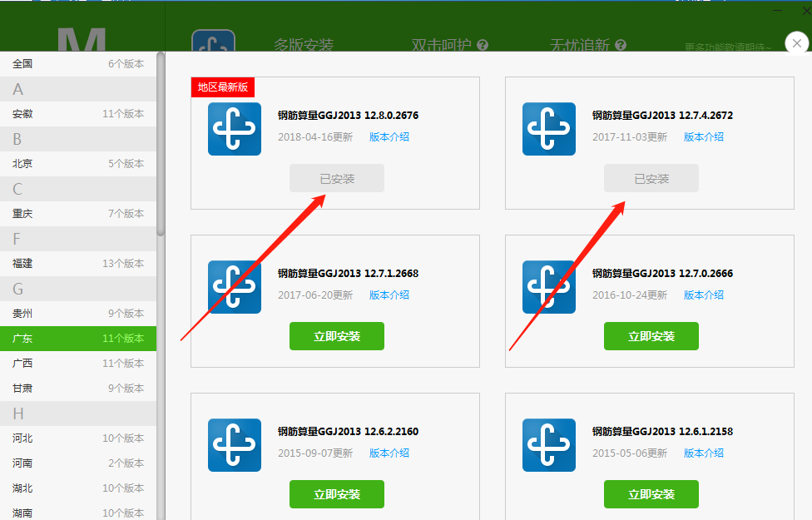This screenshot has width=812, height=520.
Task: Click the GGJ2013 12.7.0.2666 app icon
Action: [x=549, y=287]
